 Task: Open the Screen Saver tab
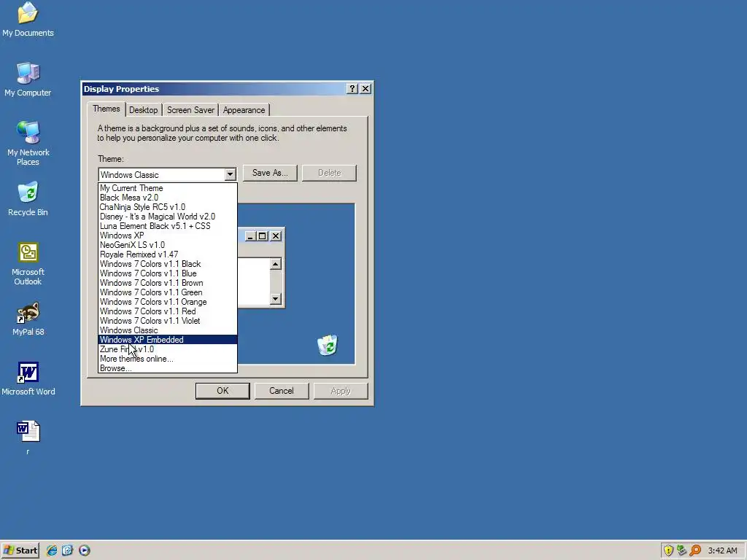pos(190,110)
